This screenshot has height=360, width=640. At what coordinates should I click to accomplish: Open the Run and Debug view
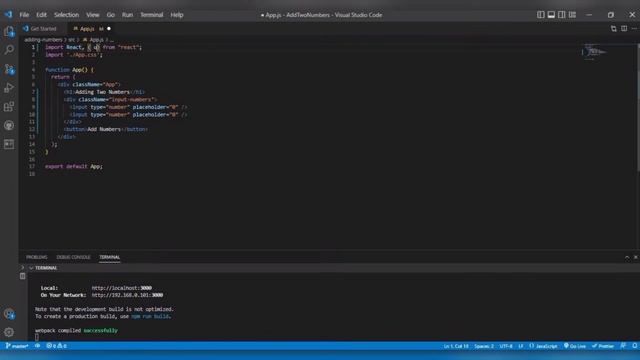pyautogui.click(x=9, y=88)
